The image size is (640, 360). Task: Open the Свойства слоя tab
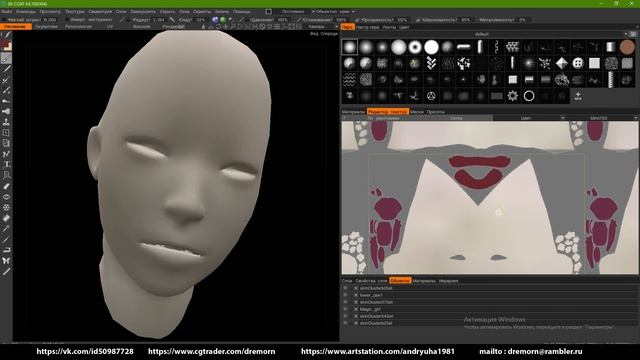coord(371,281)
